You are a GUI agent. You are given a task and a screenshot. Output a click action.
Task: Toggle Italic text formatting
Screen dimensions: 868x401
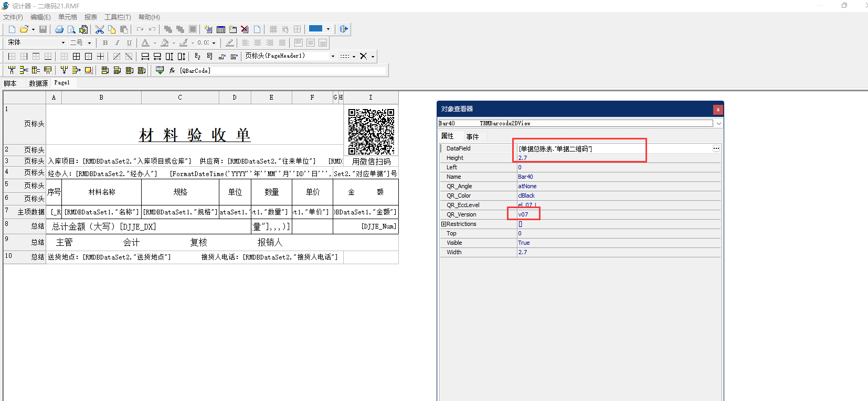pos(117,42)
